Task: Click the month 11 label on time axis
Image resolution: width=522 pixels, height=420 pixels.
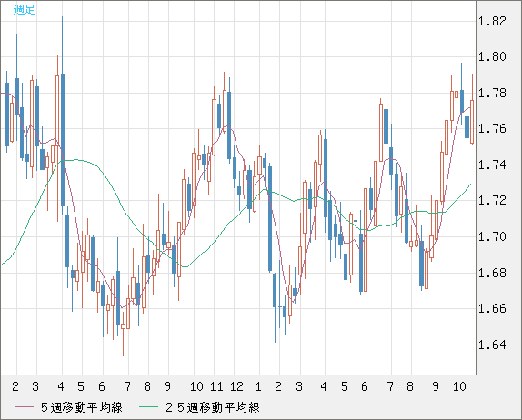Action: pyautogui.click(x=216, y=386)
